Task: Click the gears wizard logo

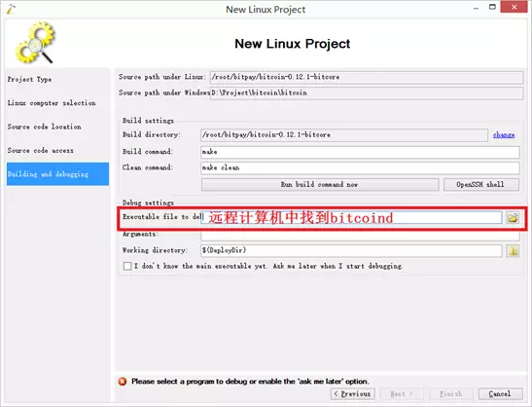Action: (35, 43)
